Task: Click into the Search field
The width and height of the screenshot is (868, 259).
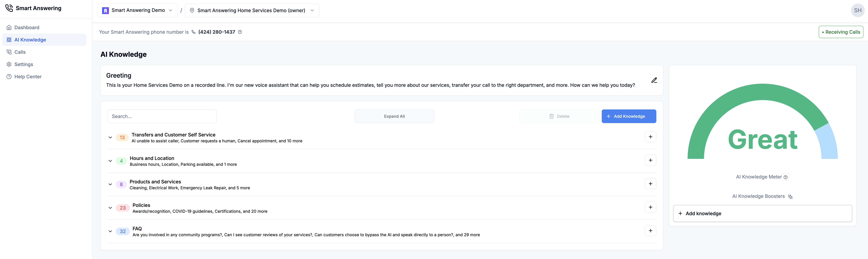Action: click(x=162, y=116)
